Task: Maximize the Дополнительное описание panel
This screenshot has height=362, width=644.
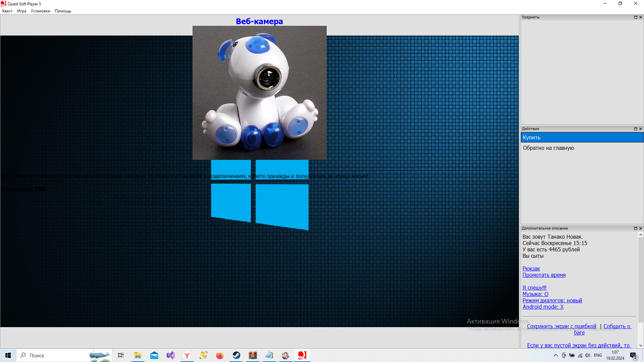Action: coord(636,228)
